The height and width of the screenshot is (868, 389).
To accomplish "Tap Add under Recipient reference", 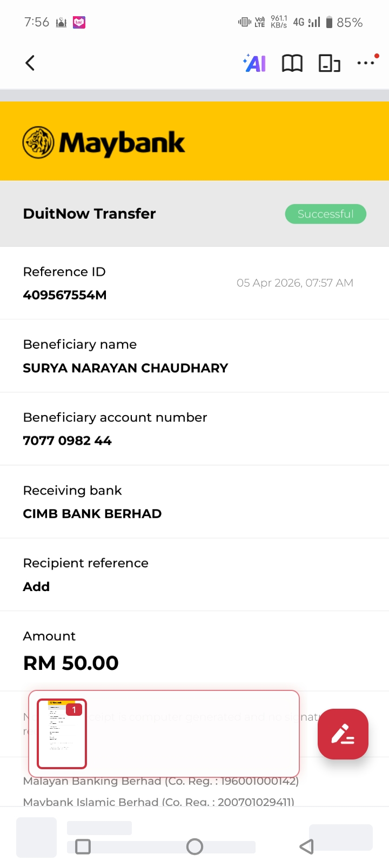I will pyautogui.click(x=36, y=587).
